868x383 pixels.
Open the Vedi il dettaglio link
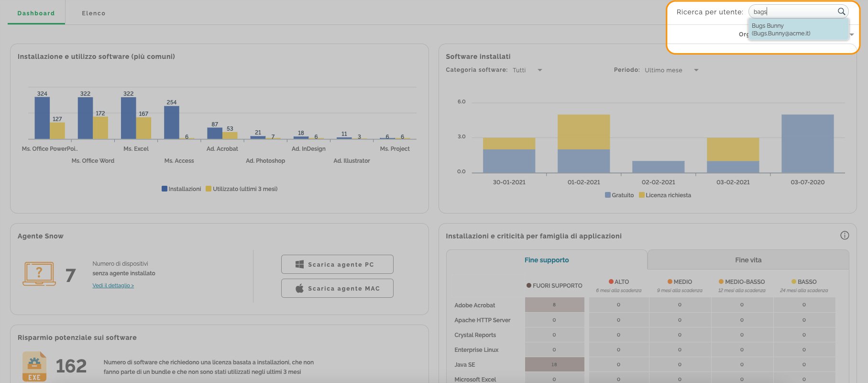(x=113, y=285)
